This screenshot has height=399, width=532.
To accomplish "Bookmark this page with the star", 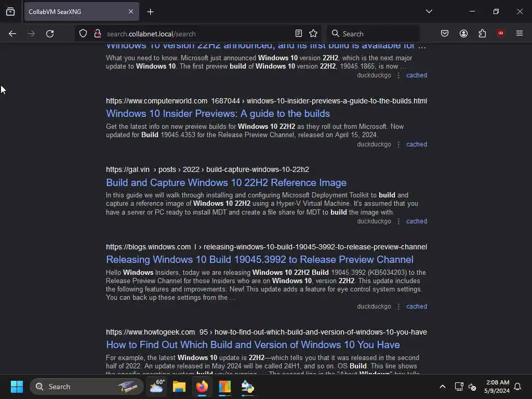I will (x=313, y=33).
